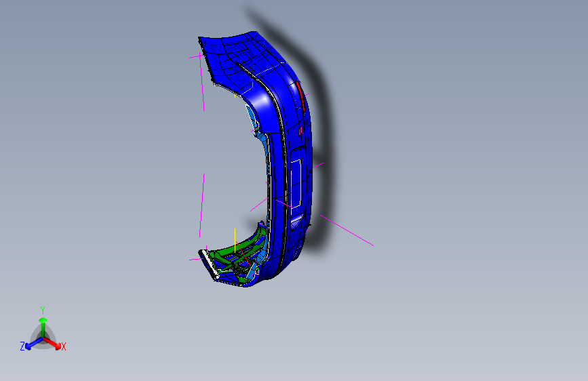Screen dimensions: 588x381
Task: Select the red reflector strip on the bumper
Action: 300,95
